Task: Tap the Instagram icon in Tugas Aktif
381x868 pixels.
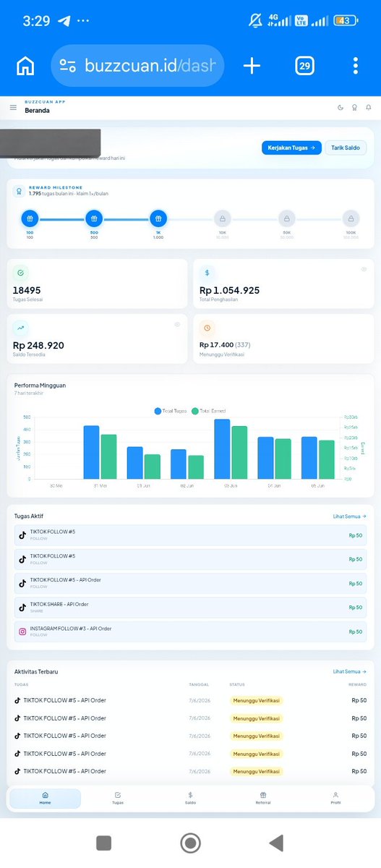Action: tap(22, 631)
